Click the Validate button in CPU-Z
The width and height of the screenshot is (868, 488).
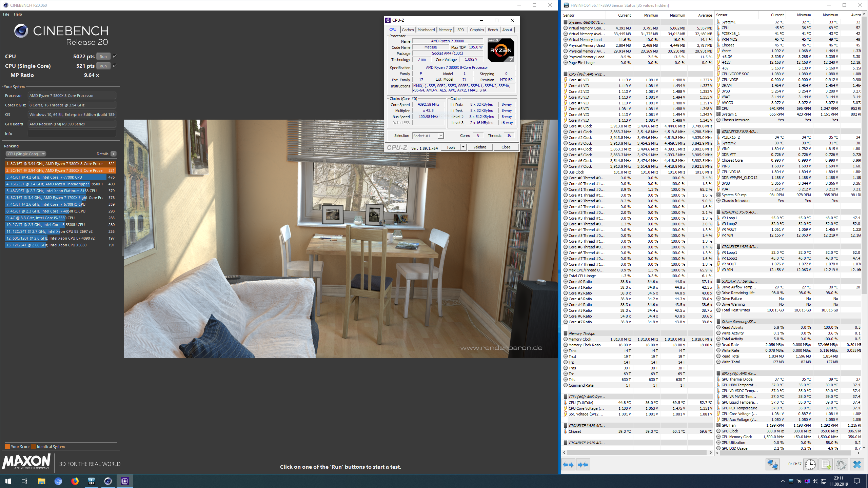pyautogui.click(x=479, y=147)
